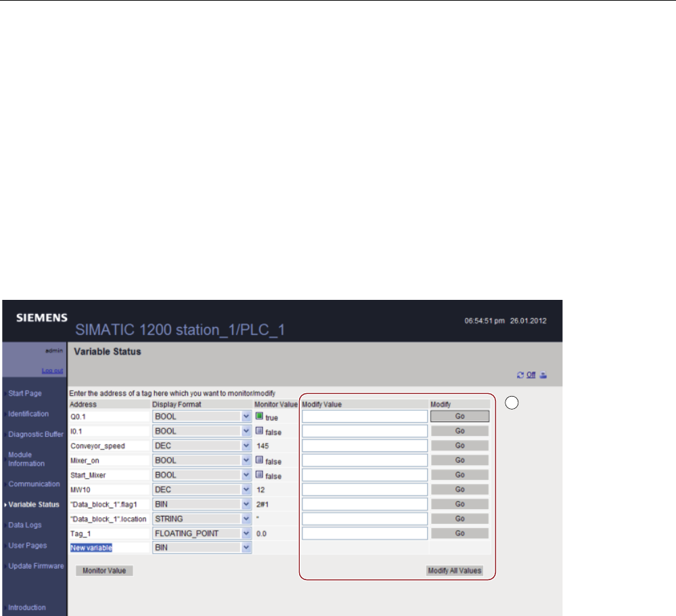Click the monitor value 145
The width and height of the screenshot is (676, 616).
click(263, 446)
